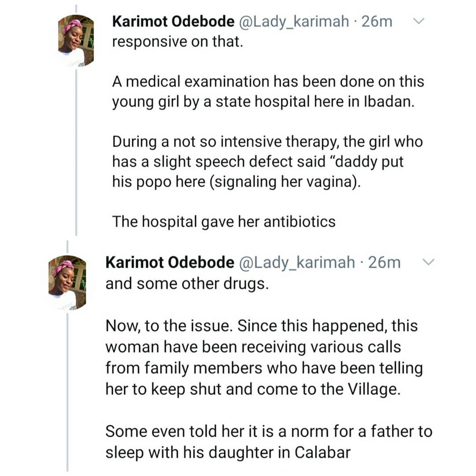Click the 26m timestamp on the lower tweet
Viewport: 476px width, 476px height.
pyautogui.click(x=384, y=262)
